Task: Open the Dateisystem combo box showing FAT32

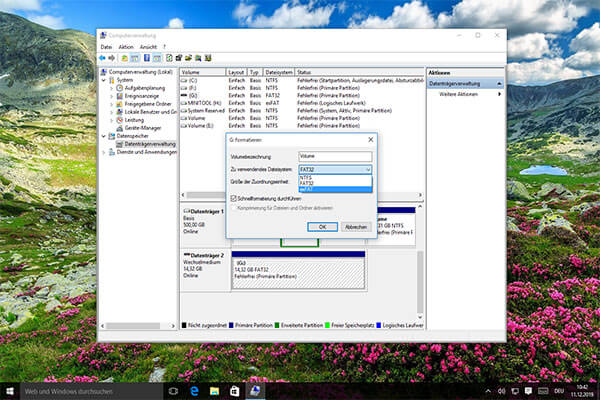Action: click(335, 169)
